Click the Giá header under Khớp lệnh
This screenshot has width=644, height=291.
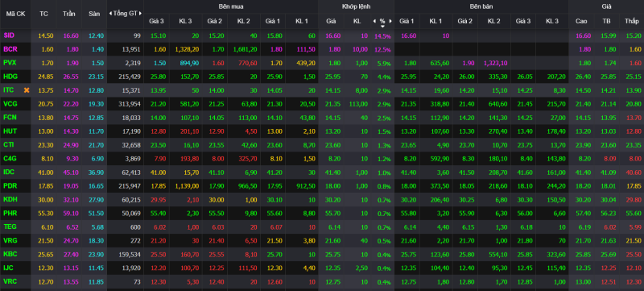click(x=331, y=21)
